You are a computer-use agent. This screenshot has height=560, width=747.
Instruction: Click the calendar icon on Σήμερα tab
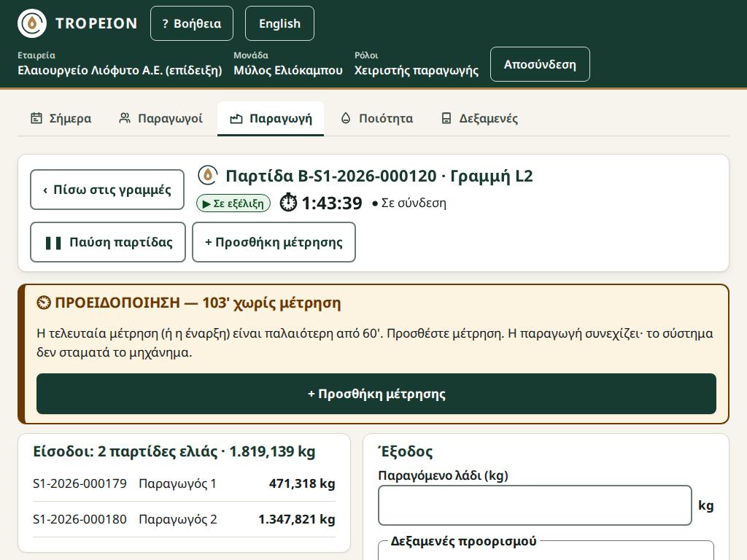[x=36, y=118]
